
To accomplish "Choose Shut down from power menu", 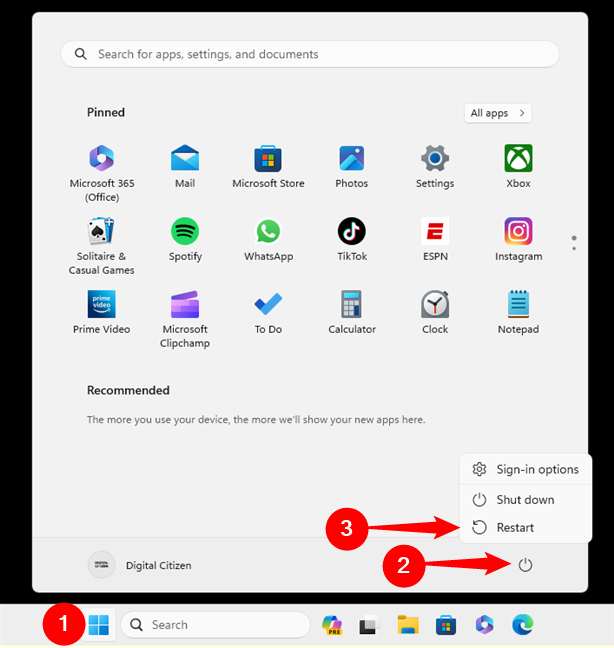I will (526, 500).
